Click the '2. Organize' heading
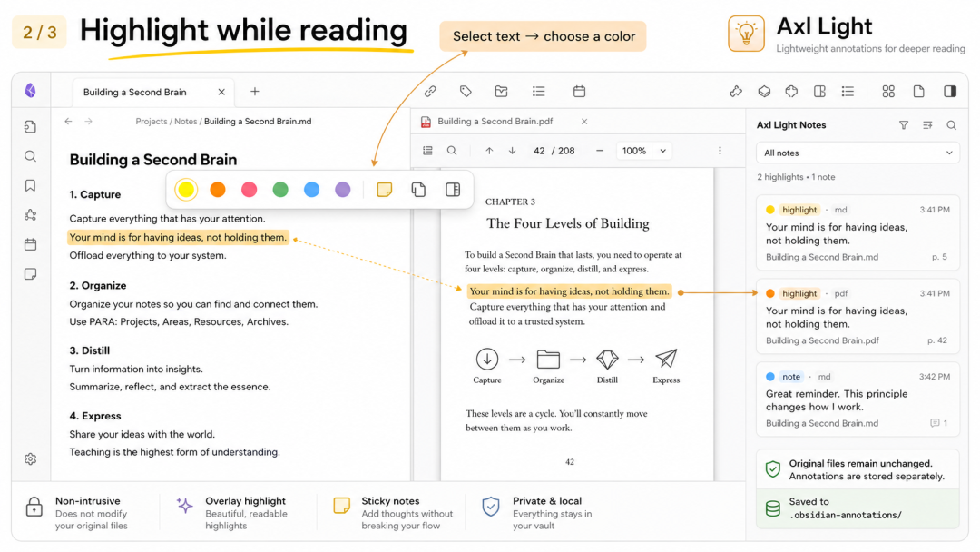 [x=97, y=286]
